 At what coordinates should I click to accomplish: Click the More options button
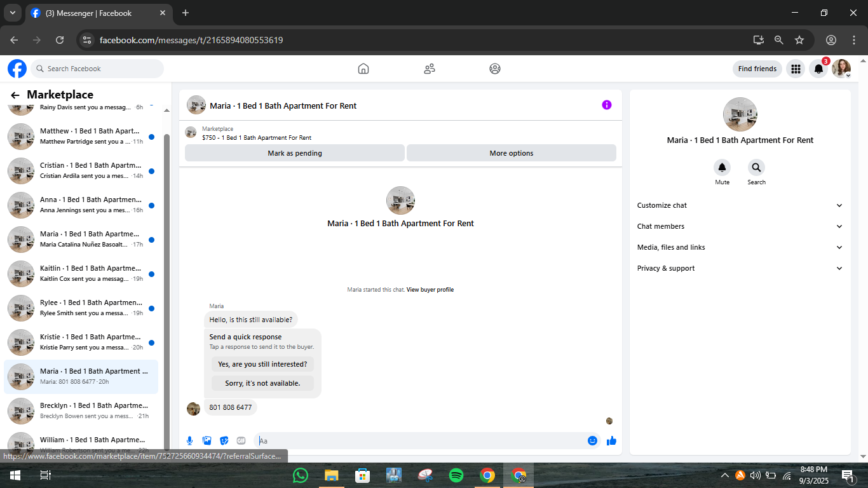click(512, 153)
